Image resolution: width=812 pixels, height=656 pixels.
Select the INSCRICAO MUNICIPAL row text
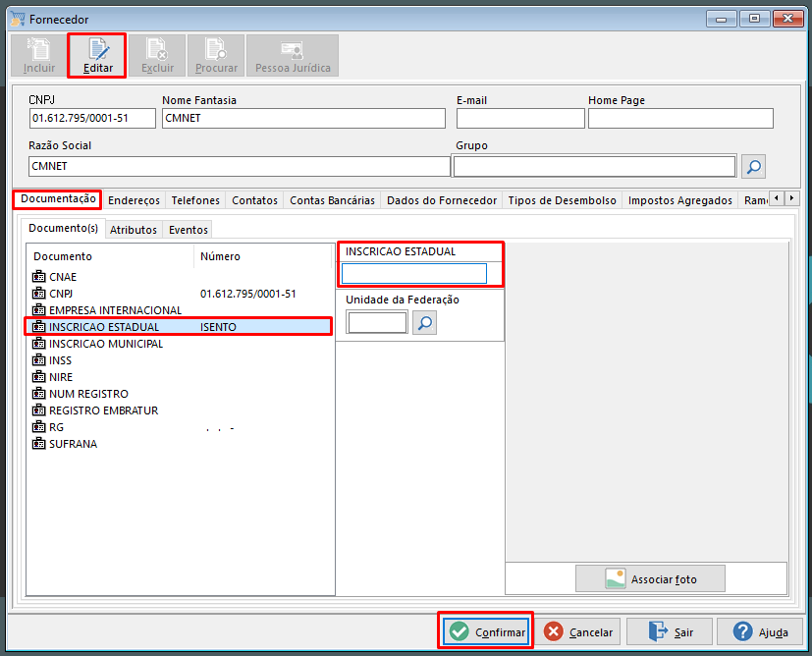click(106, 344)
